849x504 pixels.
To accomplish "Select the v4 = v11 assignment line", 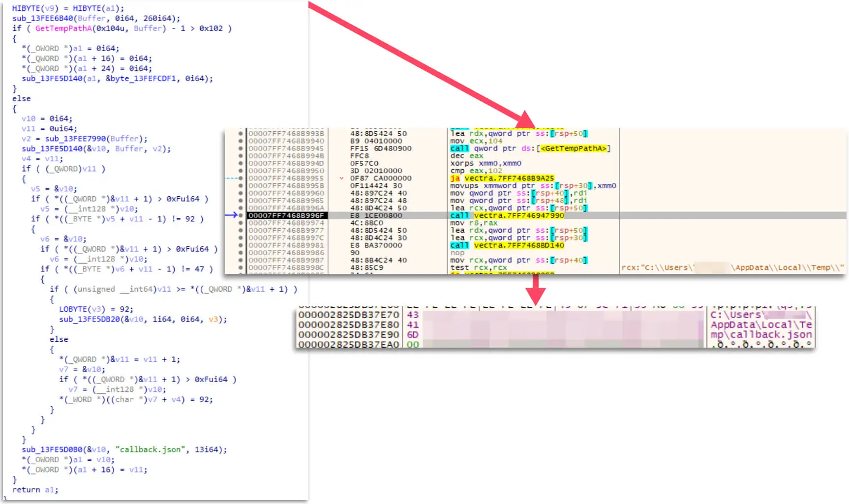I will (42, 159).
